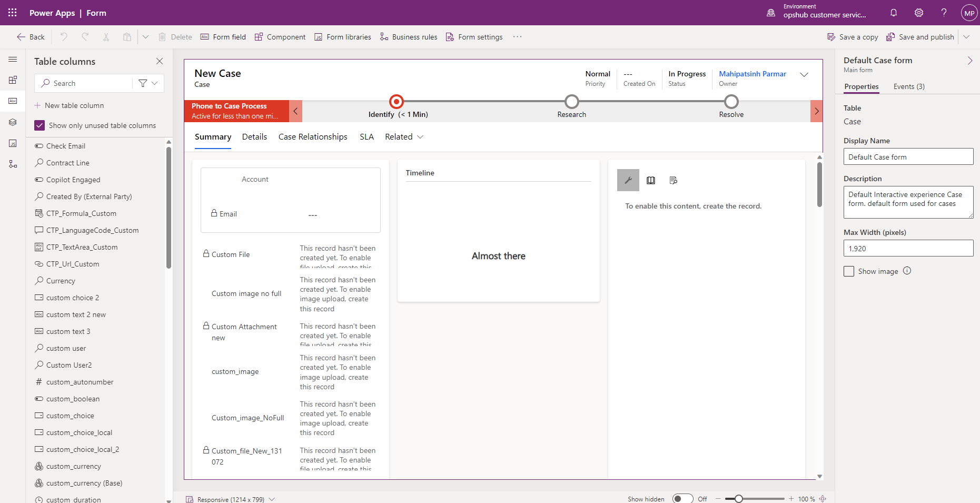Click the Components icon in left rail
The height and width of the screenshot is (503, 980).
[x=13, y=80]
